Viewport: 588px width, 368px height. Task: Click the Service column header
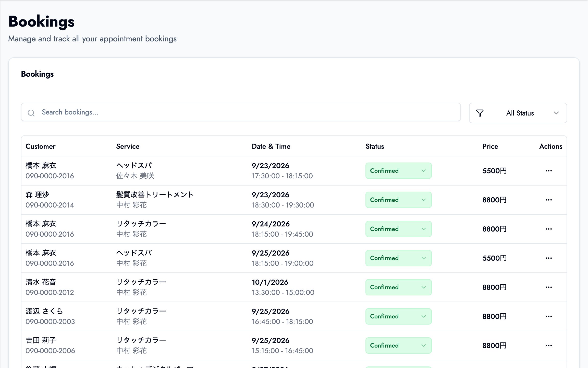(128, 146)
